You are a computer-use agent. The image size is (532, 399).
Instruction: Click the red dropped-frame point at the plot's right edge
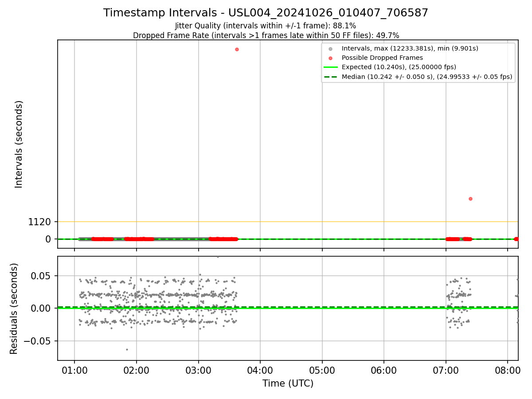point(516,239)
